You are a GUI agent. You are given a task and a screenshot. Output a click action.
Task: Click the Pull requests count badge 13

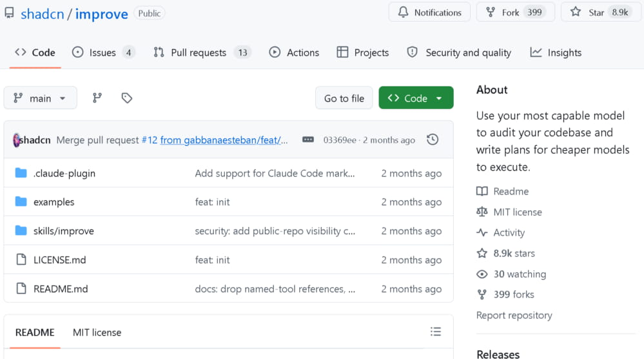point(243,53)
